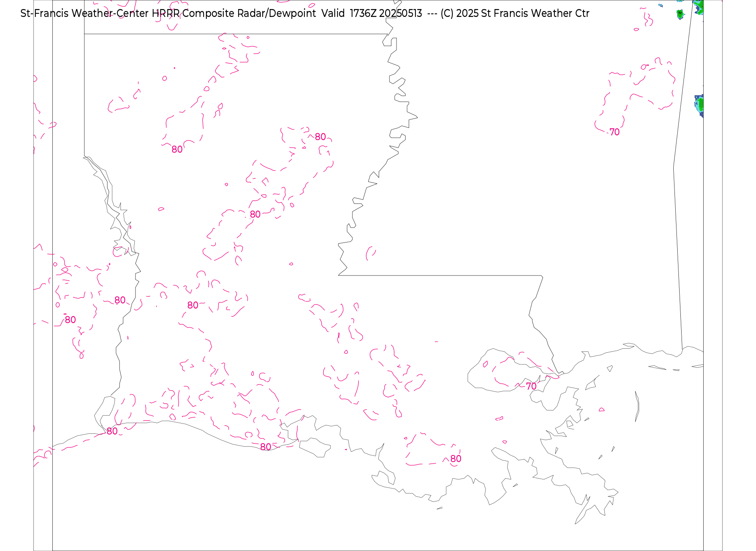This screenshot has width=756, height=551.
Task: Click the "(C) 2025 St Francis Weather Ctr" copyright text
Action: coord(515,13)
